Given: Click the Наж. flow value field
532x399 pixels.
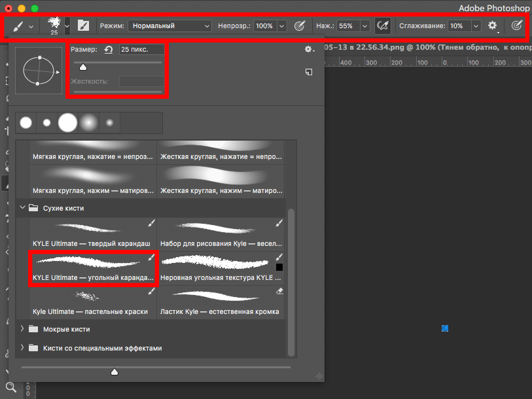Looking at the screenshot, I should click(348, 26).
